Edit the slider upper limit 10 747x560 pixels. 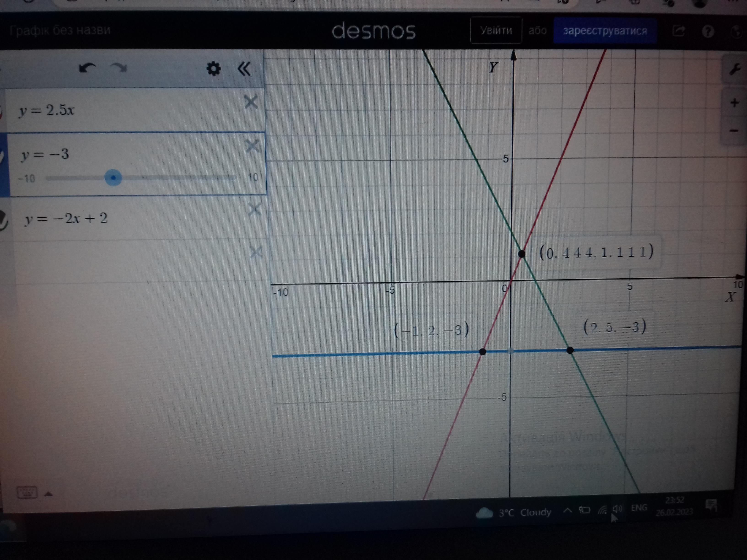[253, 177]
